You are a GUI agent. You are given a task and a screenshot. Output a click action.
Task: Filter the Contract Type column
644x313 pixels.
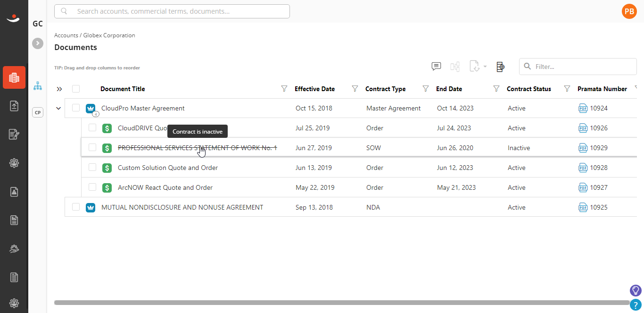point(426,89)
